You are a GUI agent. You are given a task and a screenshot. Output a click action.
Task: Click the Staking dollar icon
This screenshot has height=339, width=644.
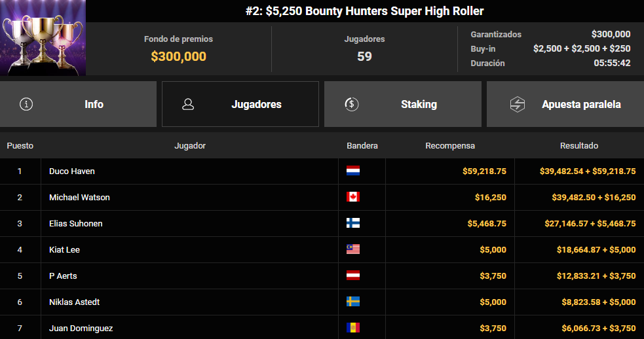point(352,104)
